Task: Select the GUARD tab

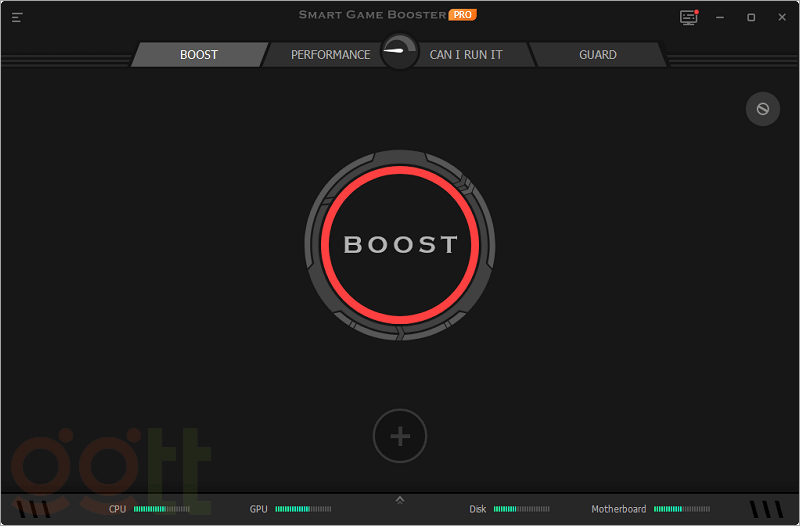Action: tap(598, 55)
